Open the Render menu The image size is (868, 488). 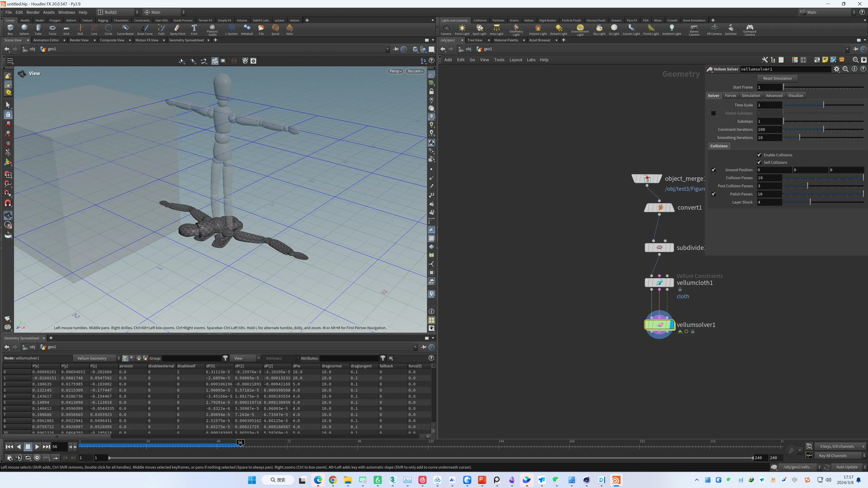click(x=33, y=12)
